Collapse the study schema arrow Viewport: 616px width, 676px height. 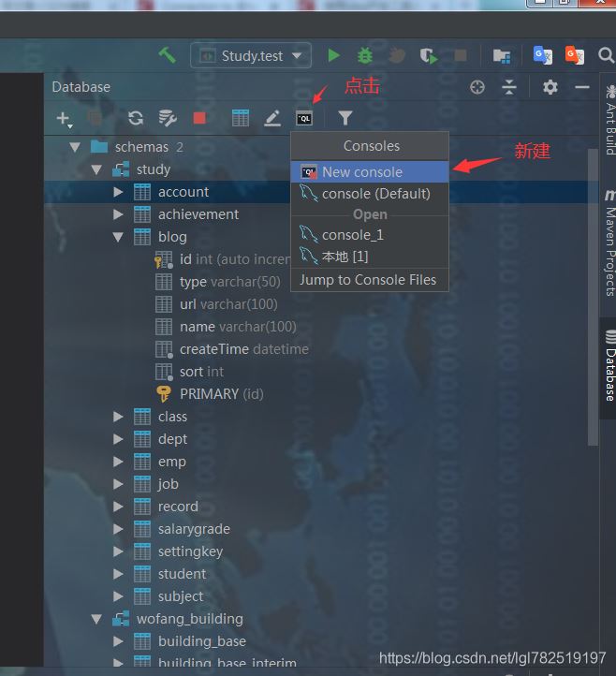[96, 169]
